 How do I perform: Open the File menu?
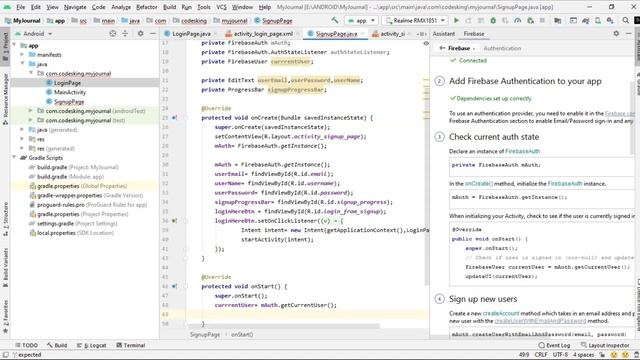click(x=20, y=7)
